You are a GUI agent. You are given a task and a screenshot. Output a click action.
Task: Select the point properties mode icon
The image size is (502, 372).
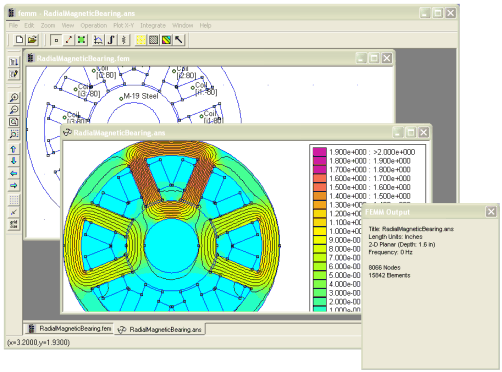click(x=56, y=40)
